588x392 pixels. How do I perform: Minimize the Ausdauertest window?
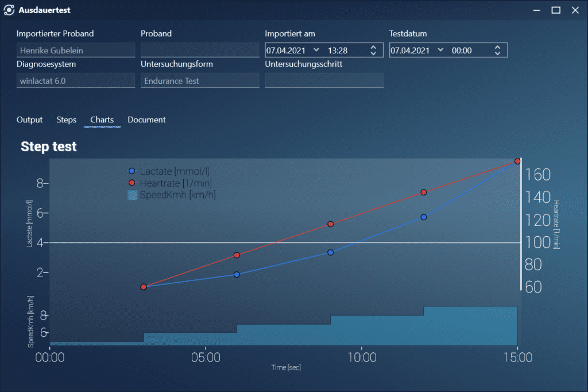pos(537,10)
